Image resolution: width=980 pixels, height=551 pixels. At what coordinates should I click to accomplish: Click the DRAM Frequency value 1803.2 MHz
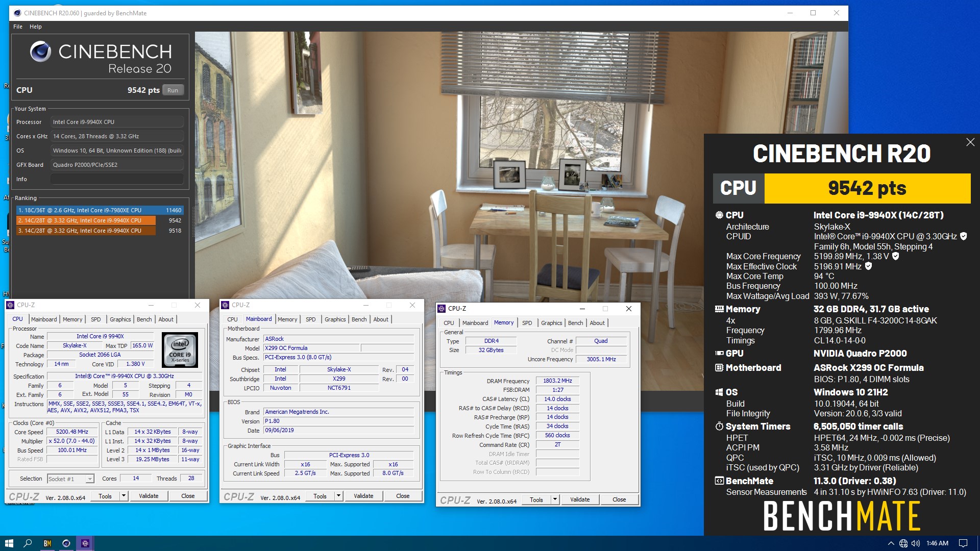tap(557, 381)
